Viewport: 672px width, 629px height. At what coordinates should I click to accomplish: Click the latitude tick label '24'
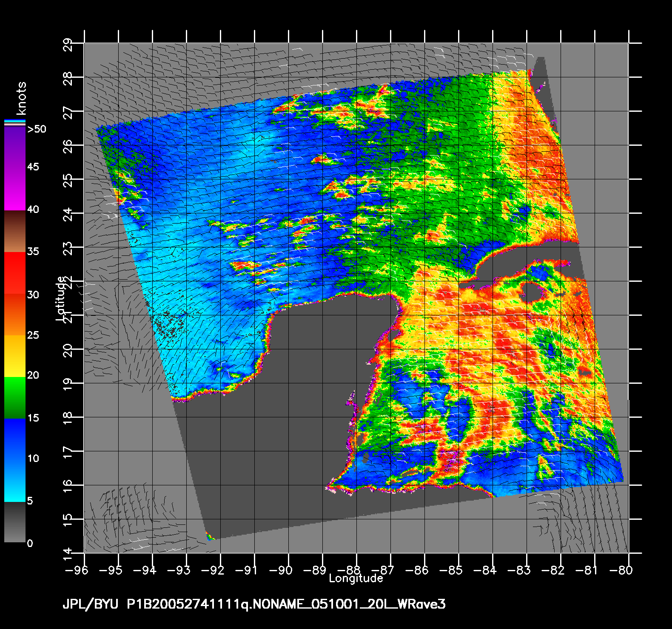point(68,214)
